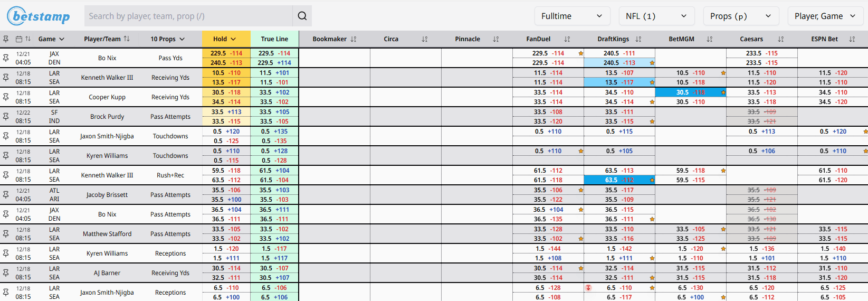Viewport: 868px width, 301px height.
Task: Click FanDuel 229.5 -114 Bo Nix odds
Action: [548, 53]
